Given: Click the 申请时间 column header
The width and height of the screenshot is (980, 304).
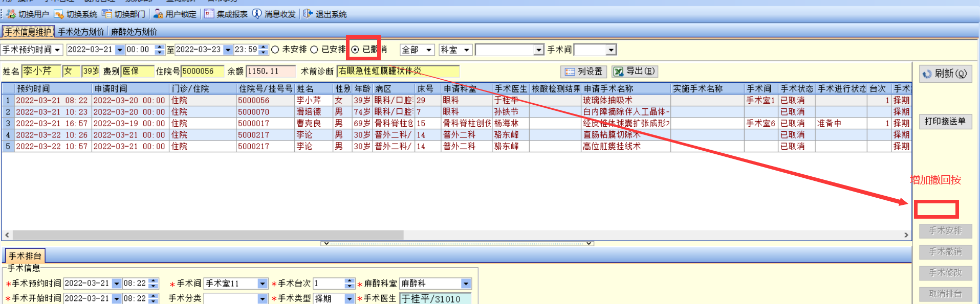Looking at the screenshot, I should 131,89.
